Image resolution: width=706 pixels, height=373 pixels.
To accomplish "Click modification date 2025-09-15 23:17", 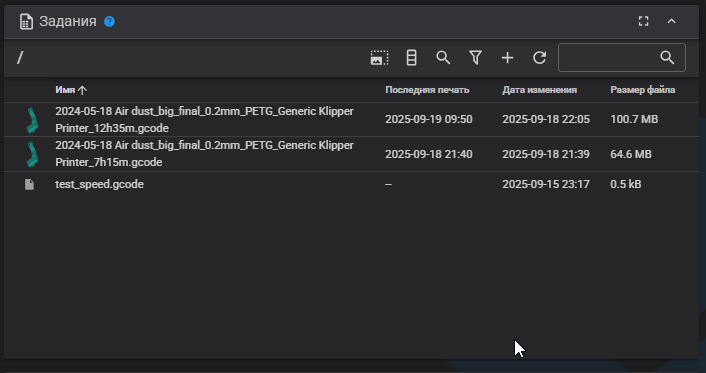I will click(546, 184).
